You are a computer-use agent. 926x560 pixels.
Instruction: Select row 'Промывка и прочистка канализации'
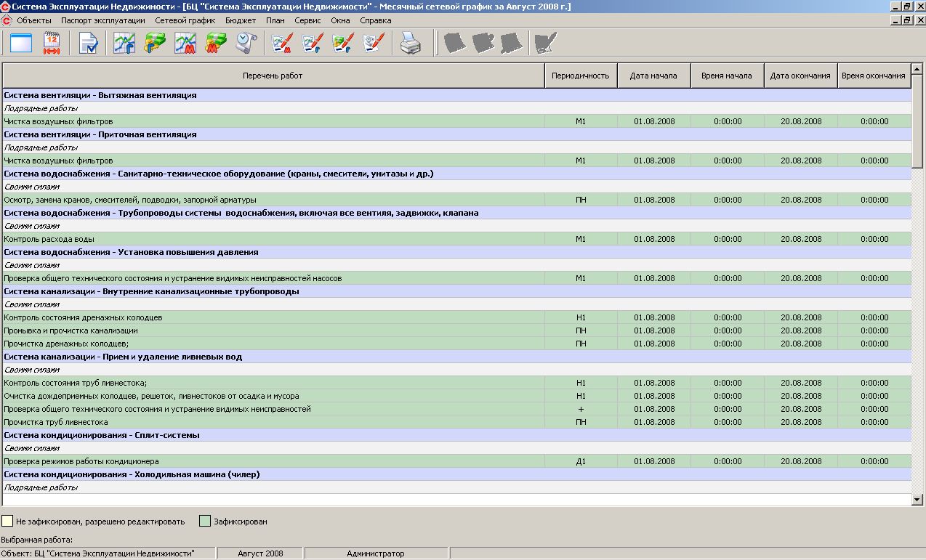[x=456, y=330]
